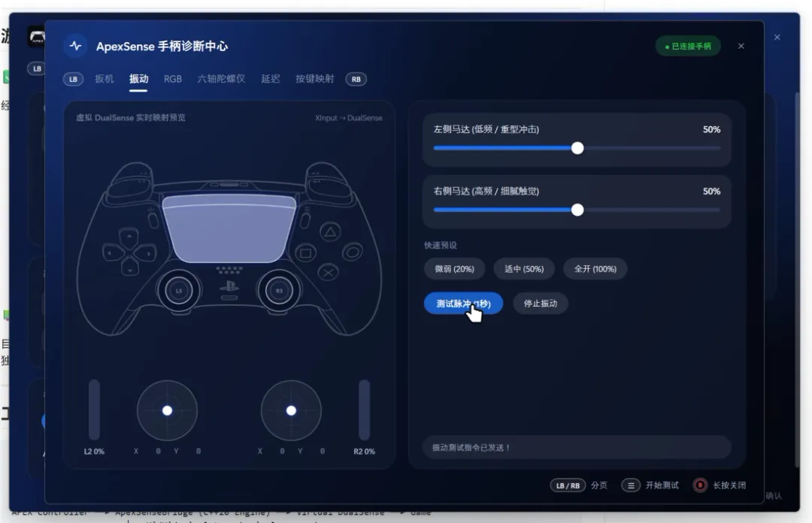Open the 六轴陀螺仪 tab
Image resolution: width=812 pixels, height=523 pixels.
pos(221,79)
